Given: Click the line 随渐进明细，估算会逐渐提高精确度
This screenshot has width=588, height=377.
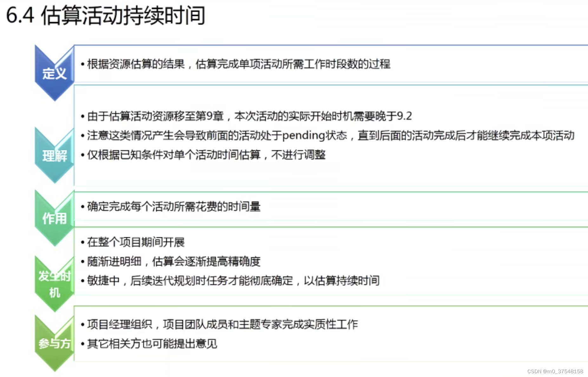Looking at the screenshot, I should point(171,262).
